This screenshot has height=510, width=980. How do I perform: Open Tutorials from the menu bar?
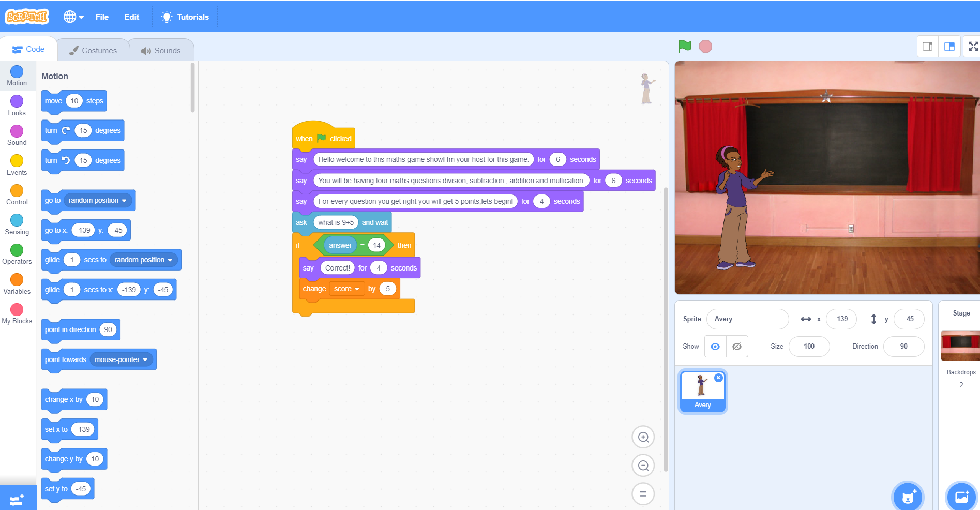click(x=185, y=17)
